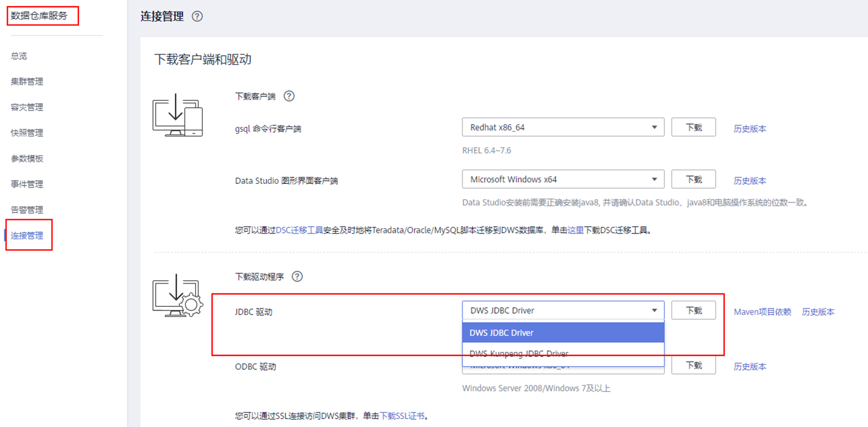Select 参数模板 in the sidebar

coord(27,159)
